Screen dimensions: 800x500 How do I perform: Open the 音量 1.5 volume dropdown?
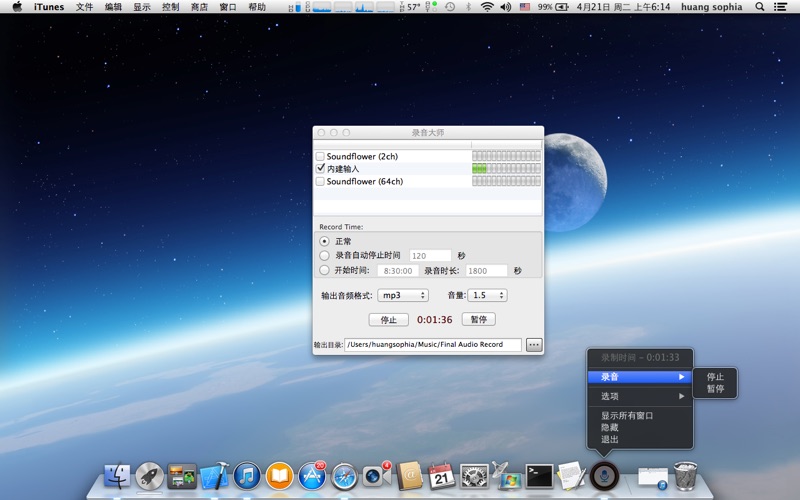click(x=487, y=295)
